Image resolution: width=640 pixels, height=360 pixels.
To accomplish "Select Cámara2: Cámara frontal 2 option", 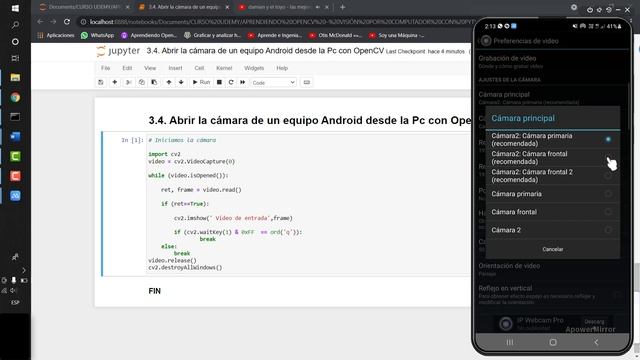I will coord(553,176).
